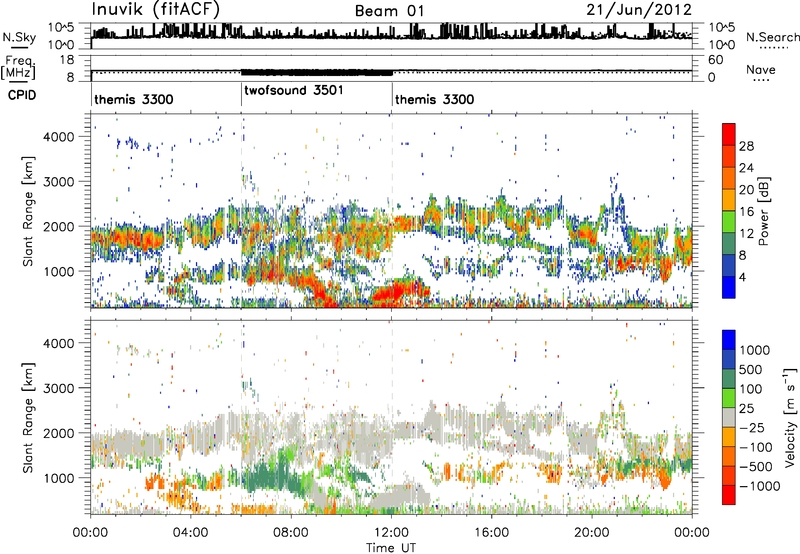The image size is (800, 554).
Task: Click the date '21/Jun/2012'
Action: [639, 10]
